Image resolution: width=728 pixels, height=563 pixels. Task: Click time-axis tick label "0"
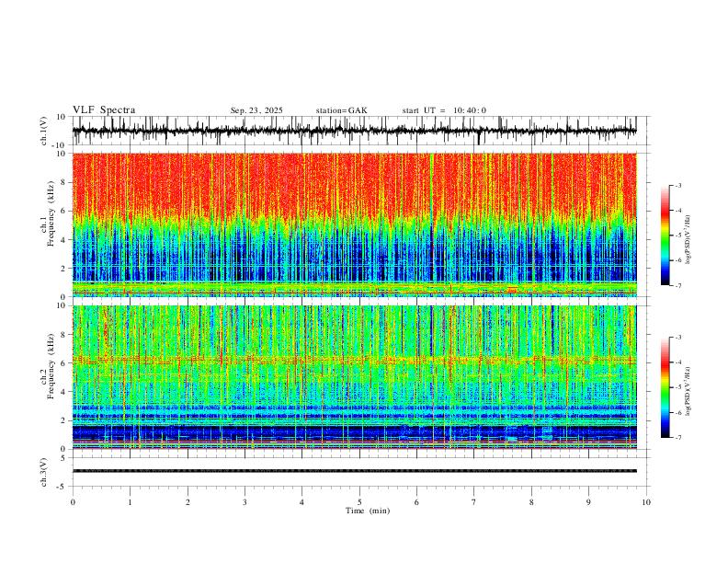point(73,502)
